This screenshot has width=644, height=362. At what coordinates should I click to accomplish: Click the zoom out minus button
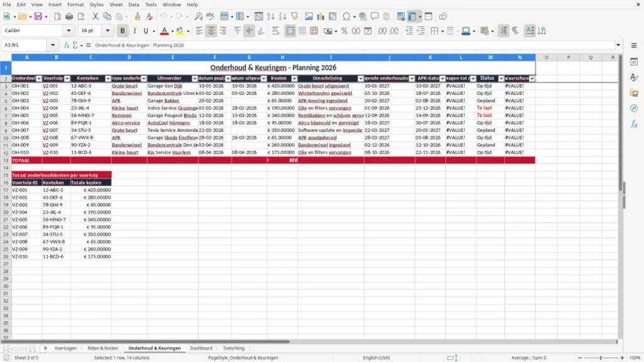click(x=580, y=358)
